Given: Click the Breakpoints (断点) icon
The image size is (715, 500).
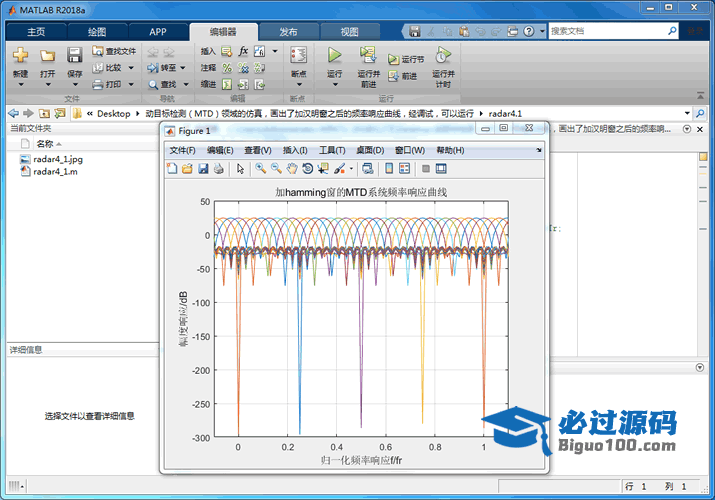Looking at the screenshot, I should (299, 55).
